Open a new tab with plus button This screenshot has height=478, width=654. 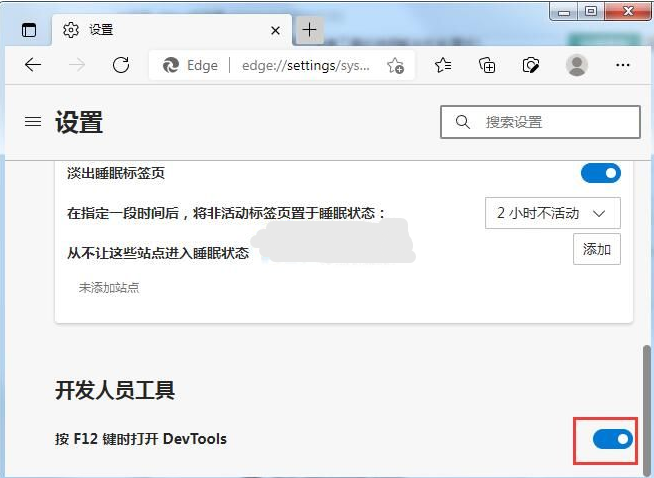[x=309, y=30]
